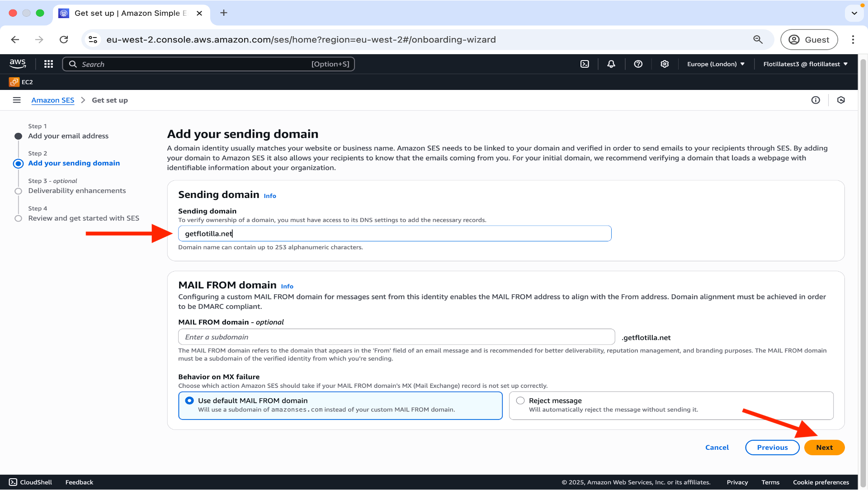Click the AWS logo home icon

(x=18, y=64)
